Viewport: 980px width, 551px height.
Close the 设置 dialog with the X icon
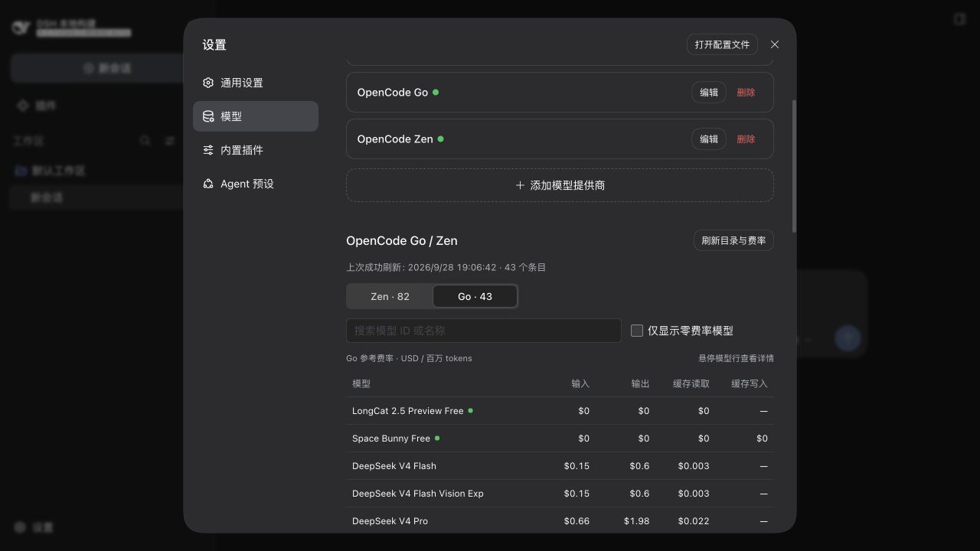click(775, 44)
